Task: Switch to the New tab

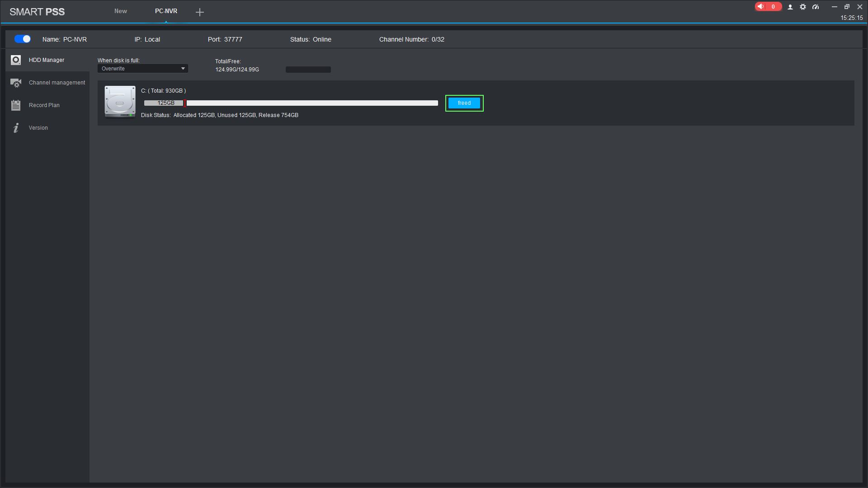Action: pos(121,11)
